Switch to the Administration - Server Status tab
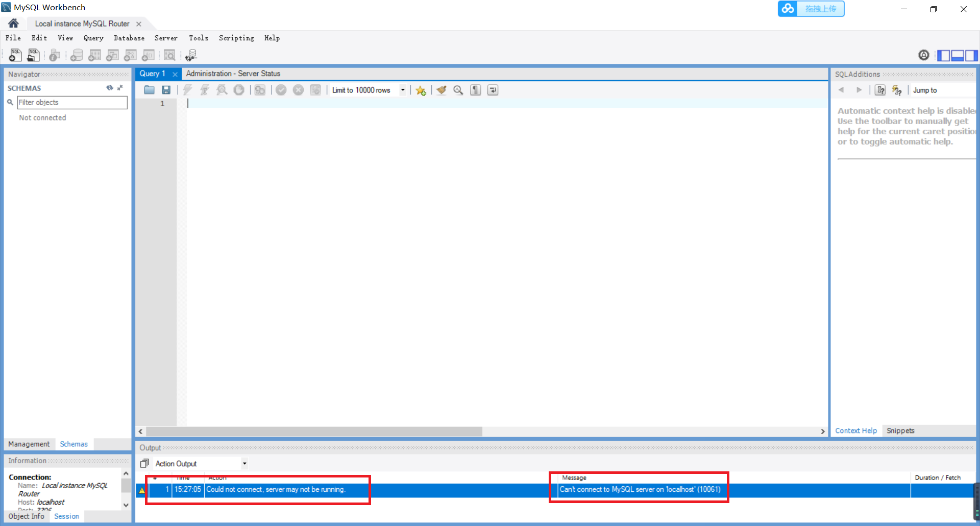980x526 pixels. pyautogui.click(x=233, y=73)
